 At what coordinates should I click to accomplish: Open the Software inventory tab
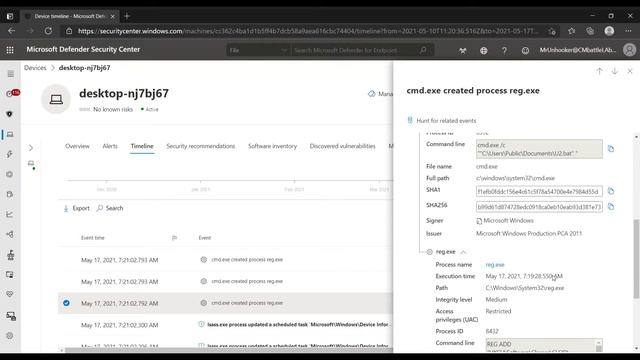click(x=272, y=146)
